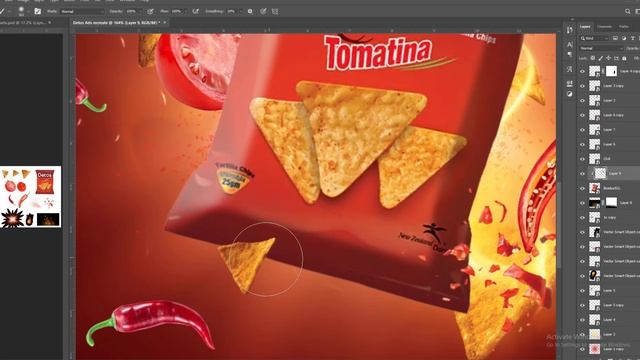Screen dimensions: 640x360
Task: Expand the Smoothing slider arrow
Action: [x=241, y=11]
